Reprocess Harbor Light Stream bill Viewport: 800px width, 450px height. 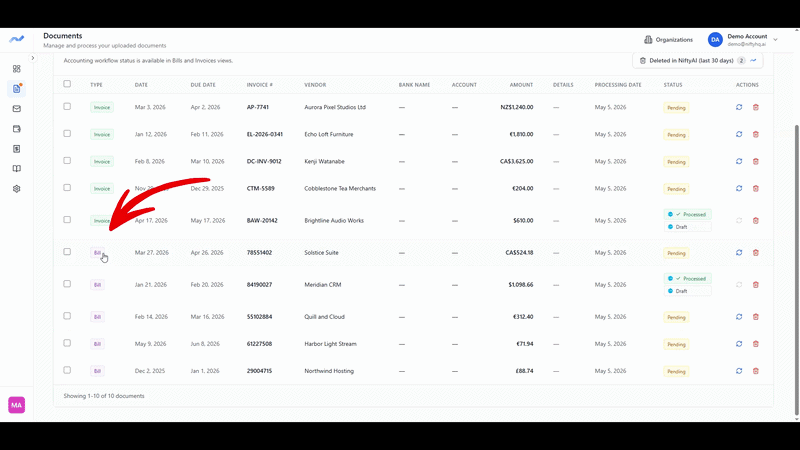coord(739,344)
